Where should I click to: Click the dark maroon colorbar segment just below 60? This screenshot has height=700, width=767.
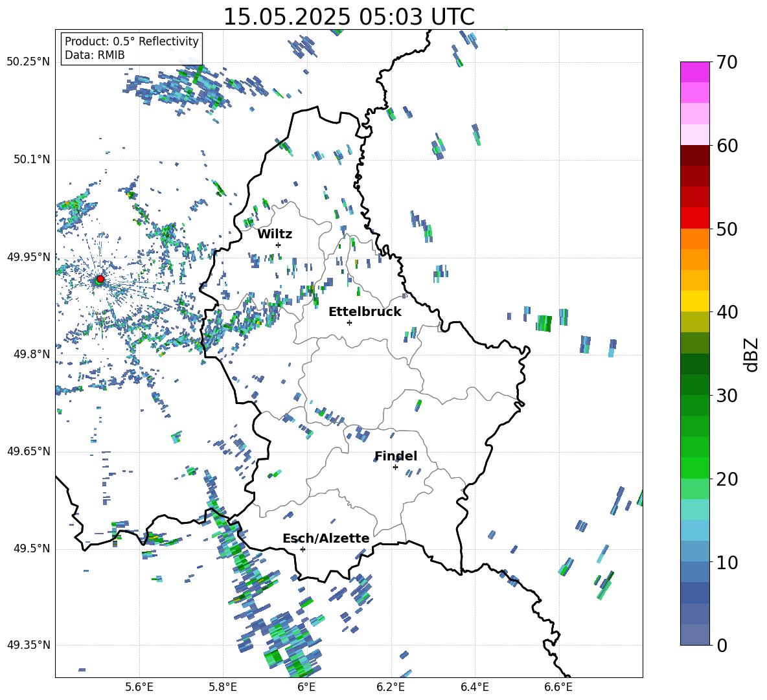[694, 155]
